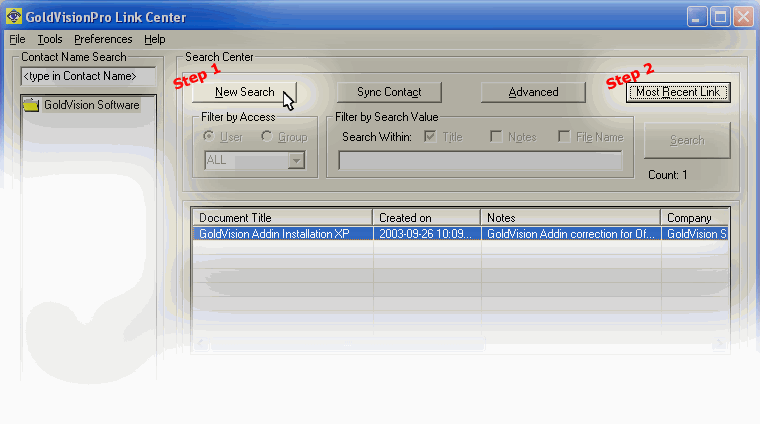
Task: Open the Preferences menu
Action: [103, 39]
